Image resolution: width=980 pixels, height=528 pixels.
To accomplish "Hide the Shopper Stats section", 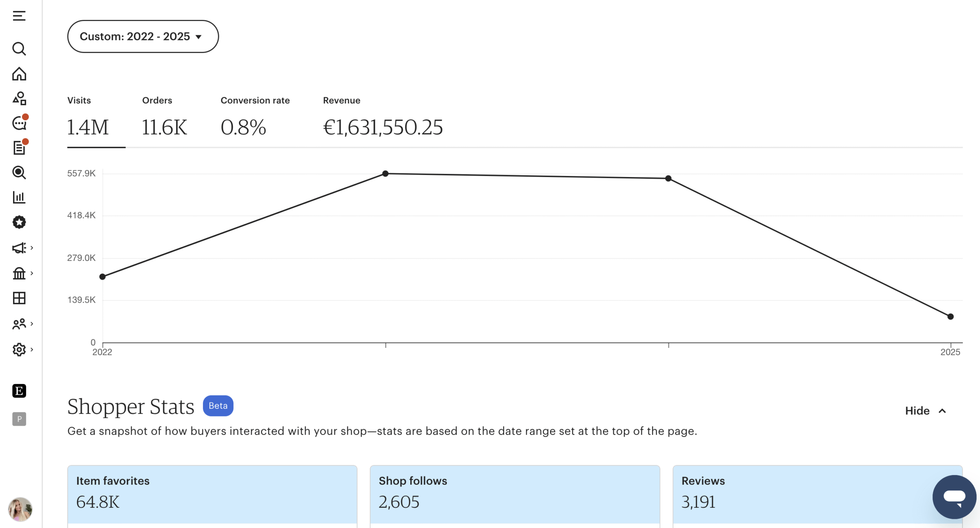I will pyautogui.click(x=925, y=411).
